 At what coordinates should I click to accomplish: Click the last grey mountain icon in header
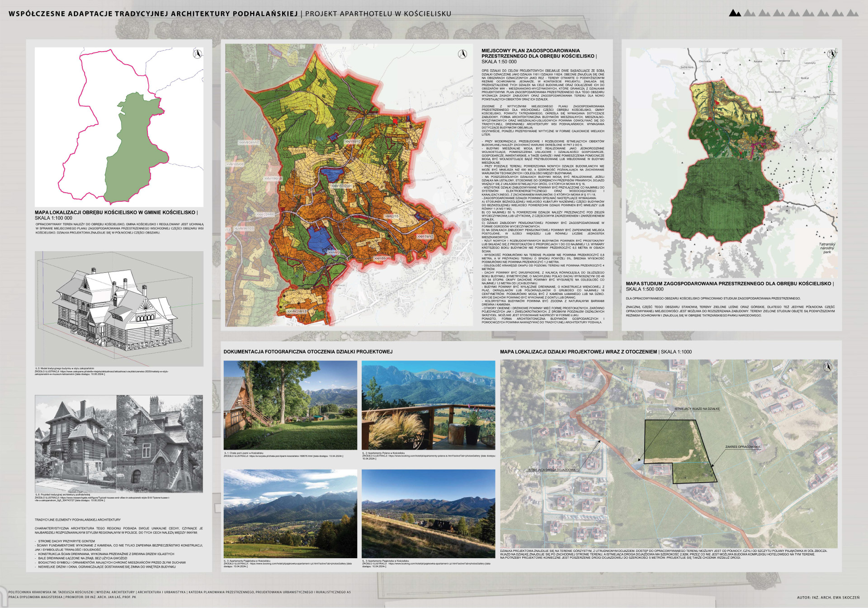click(852, 13)
